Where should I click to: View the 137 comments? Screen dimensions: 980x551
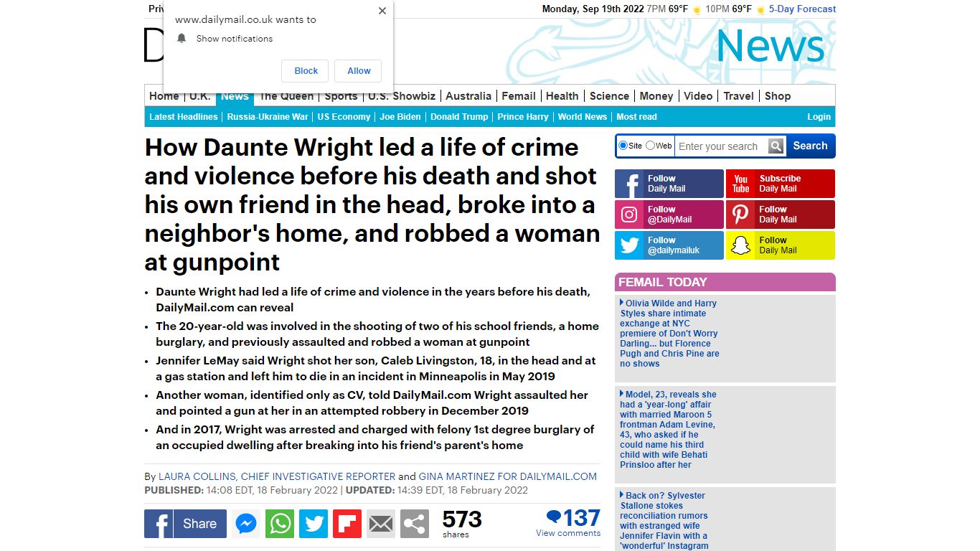(568, 522)
